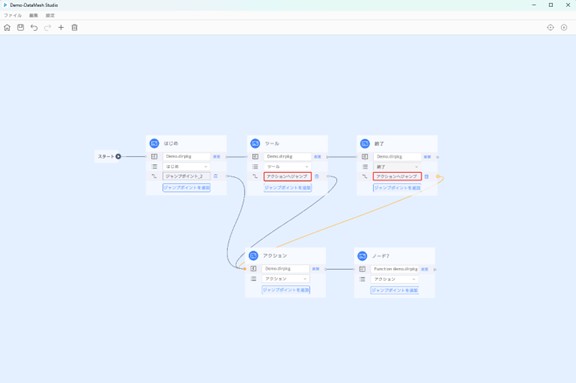The width and height of the screenshot is (576, 383).
Task: Click the blue scene icon of ツール node
Action: (x=255, y=143)
